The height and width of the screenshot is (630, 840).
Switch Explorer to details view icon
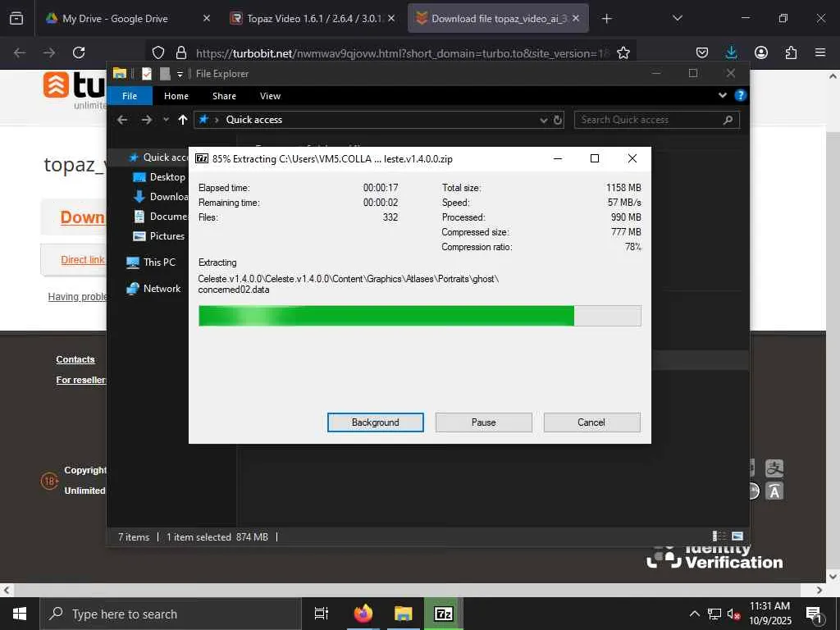pyautogui.click(x=719, y=536)
